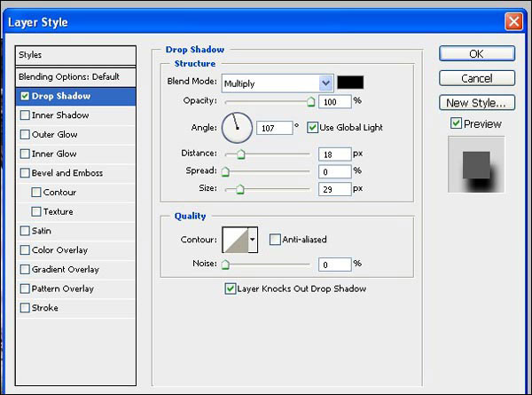Toggle Layer Knocks Out Drop Shadow

[x=231, y=288]
